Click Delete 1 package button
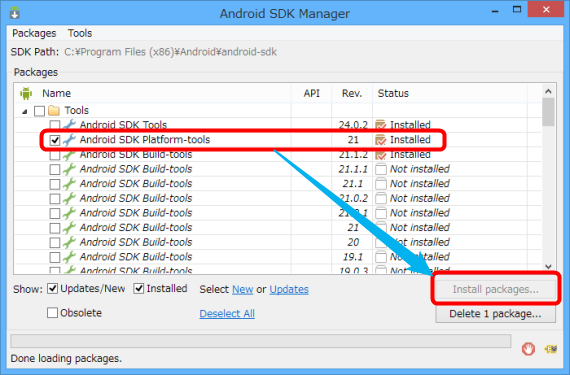 (495, 314)
